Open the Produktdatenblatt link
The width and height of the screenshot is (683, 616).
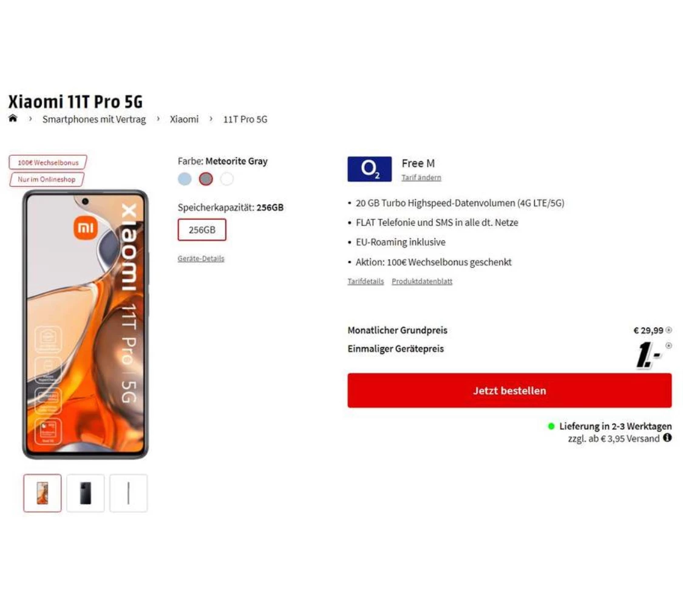click(422, 281)
